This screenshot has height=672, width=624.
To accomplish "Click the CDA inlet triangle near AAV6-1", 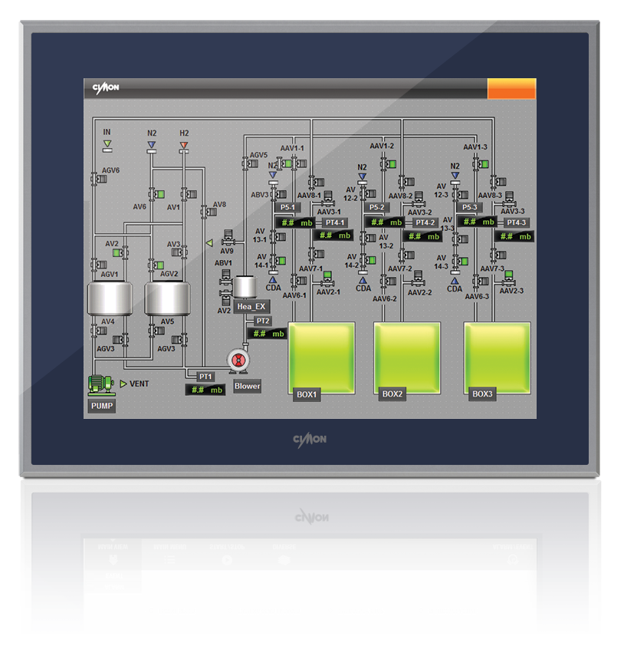I will pyautogui.click(x=273, y=280).
